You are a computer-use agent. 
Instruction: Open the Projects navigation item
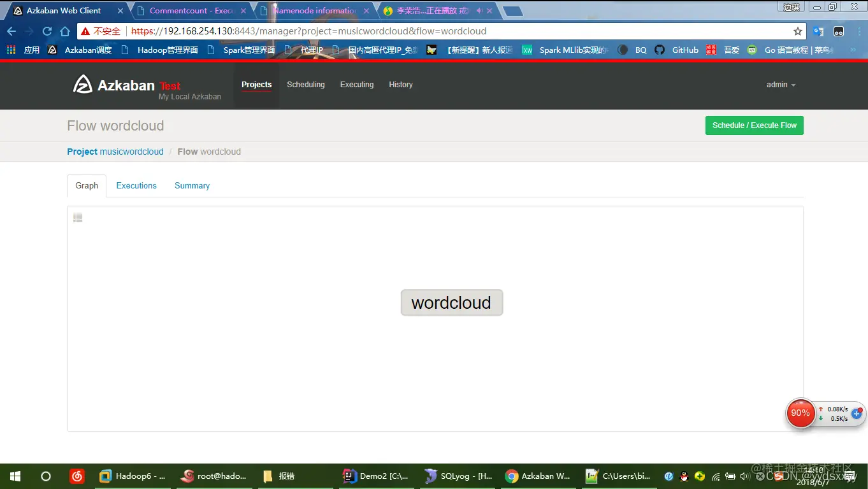coord(256,85)
